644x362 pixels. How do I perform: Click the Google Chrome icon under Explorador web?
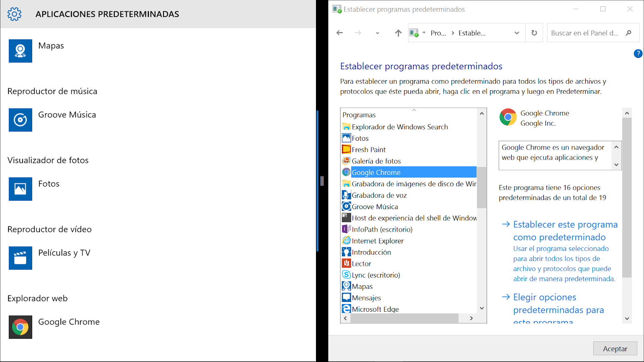click(21, 327)
